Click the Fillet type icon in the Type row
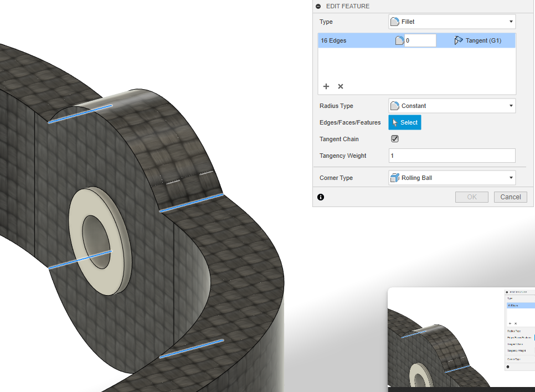535x392 pixels. tap(395, 21)
